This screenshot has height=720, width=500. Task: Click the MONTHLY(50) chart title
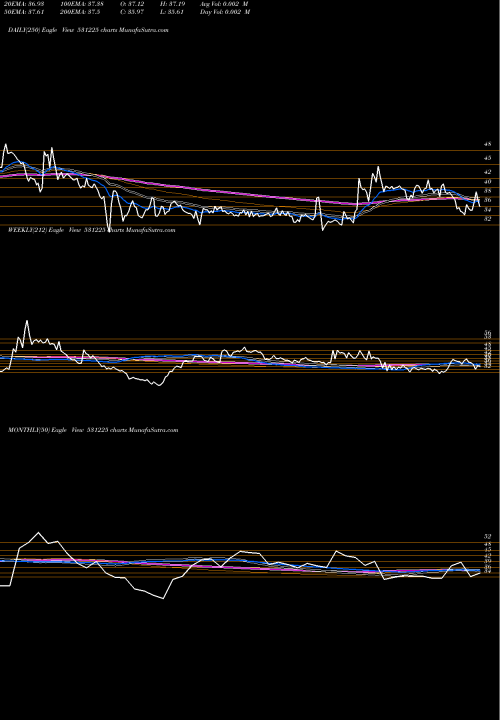pyautogui.click(x=93, y=430)
